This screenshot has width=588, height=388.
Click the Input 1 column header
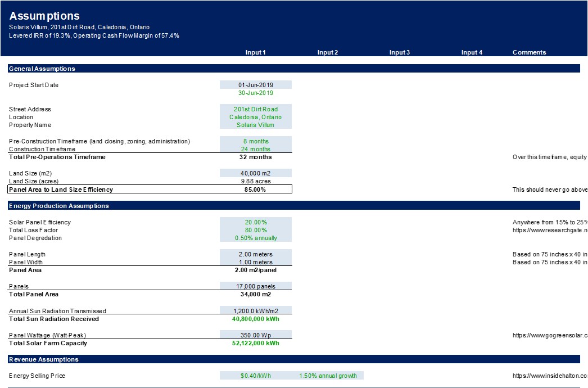(256, 52)
